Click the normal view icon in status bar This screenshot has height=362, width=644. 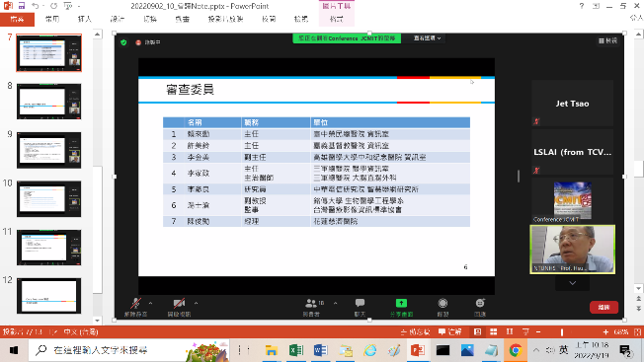477,331
